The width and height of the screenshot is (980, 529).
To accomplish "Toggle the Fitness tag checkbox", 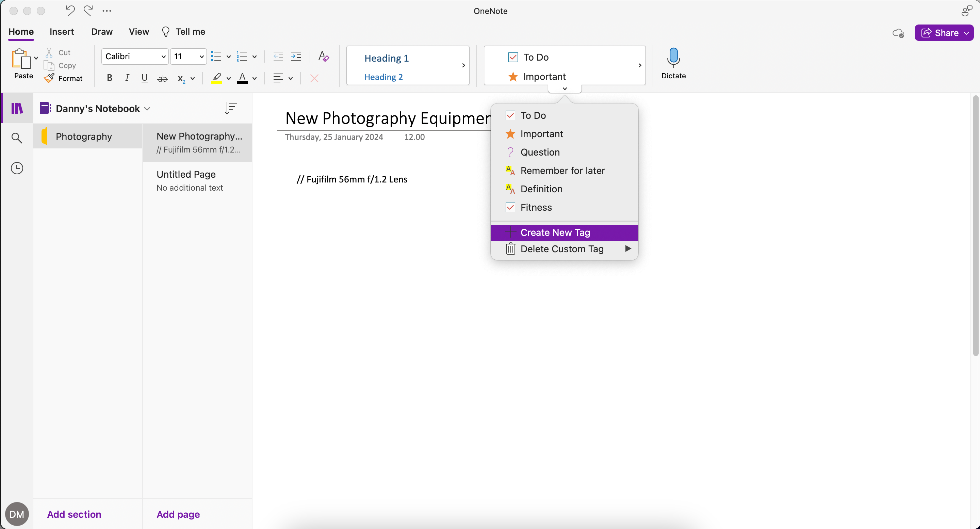I will [x=510, y=207].
